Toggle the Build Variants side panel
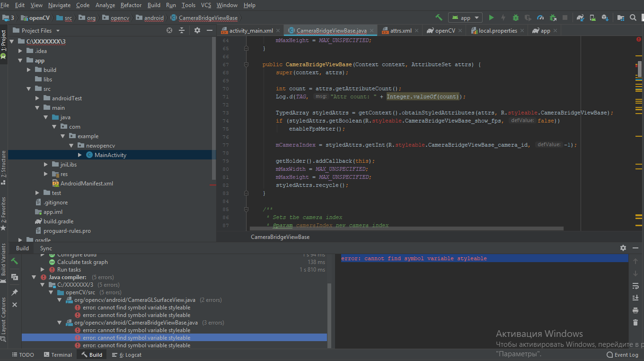Viewport: 644px width, 361px height. [x=4, y=263]
